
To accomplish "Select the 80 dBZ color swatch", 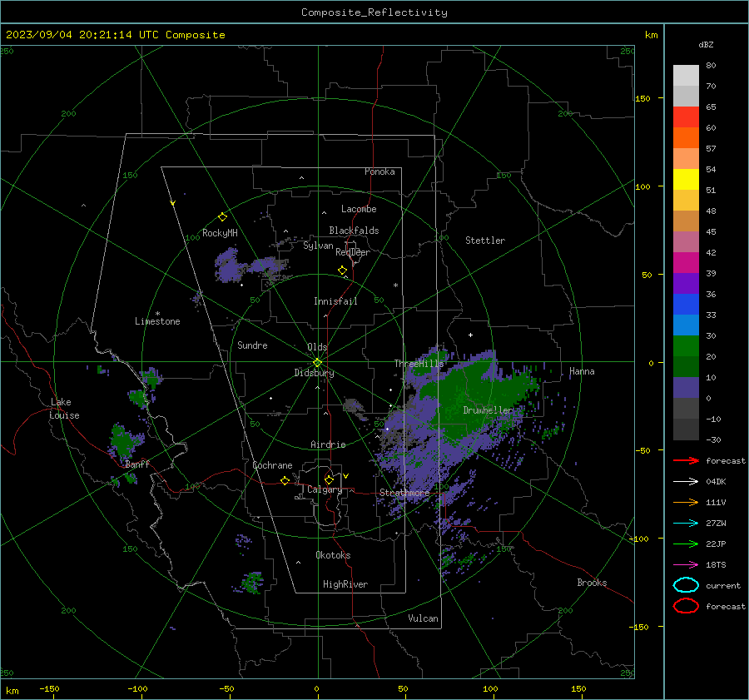I will click(686, 75).
